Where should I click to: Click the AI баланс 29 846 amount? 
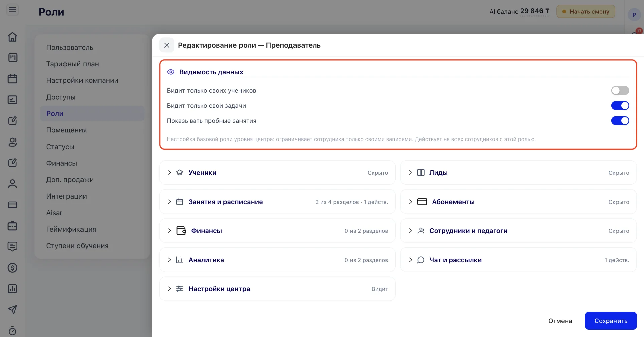pyautogui.click(x=534, y=11)
